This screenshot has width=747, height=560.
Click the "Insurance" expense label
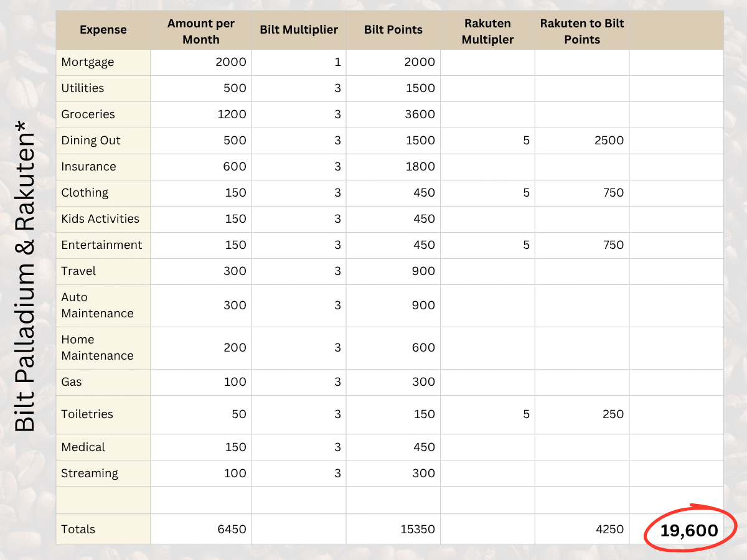point(89,167)
